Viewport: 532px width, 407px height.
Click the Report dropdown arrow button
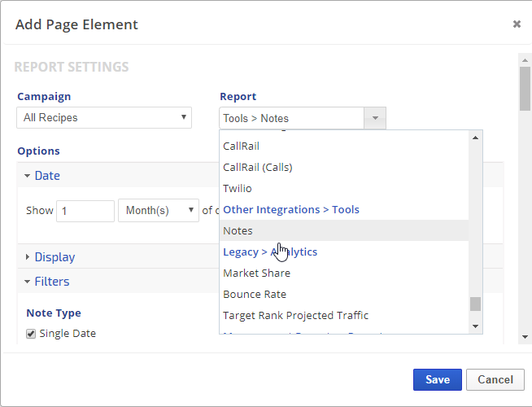tap(375, 118)
